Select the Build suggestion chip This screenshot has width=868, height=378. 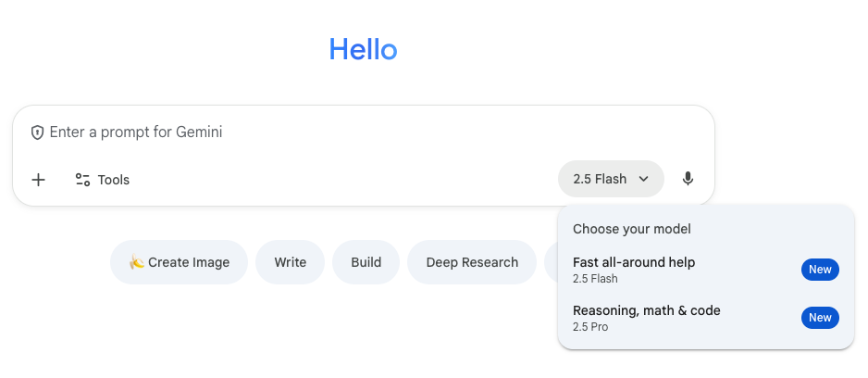tap(366, 262)
